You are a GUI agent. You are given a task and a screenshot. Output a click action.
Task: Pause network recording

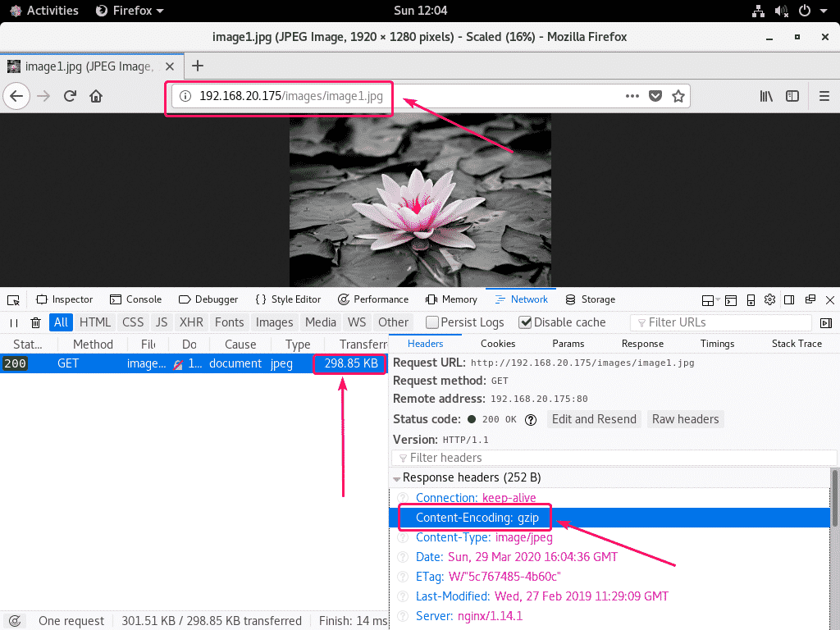pyautogui.click(x=14, y=323)
